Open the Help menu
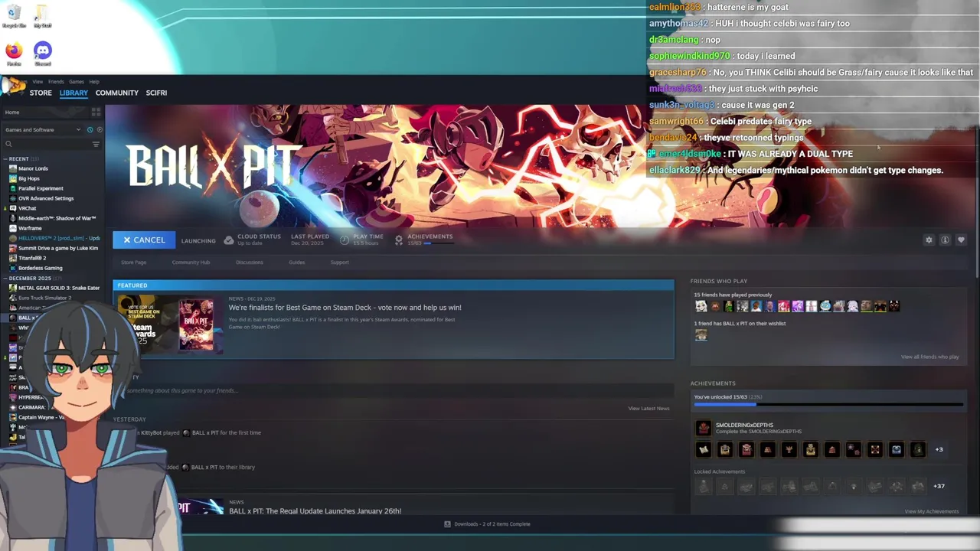980x551 pixels. (x=94, y=81)
